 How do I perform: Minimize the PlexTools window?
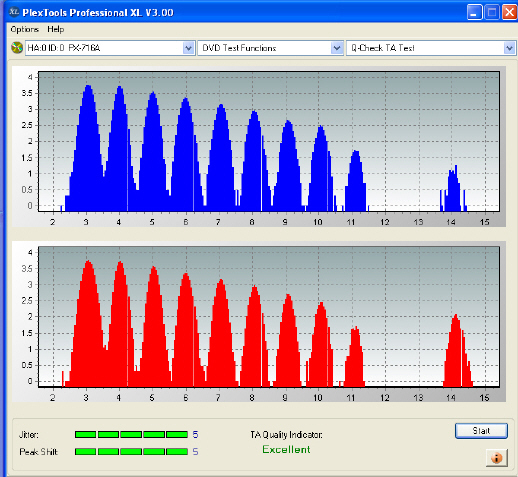click(x=474, y=13)
